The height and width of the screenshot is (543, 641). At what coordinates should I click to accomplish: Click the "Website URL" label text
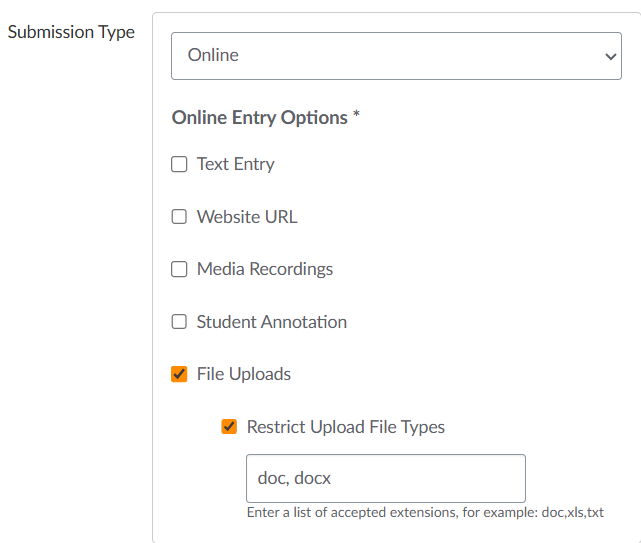coord(247,217)
